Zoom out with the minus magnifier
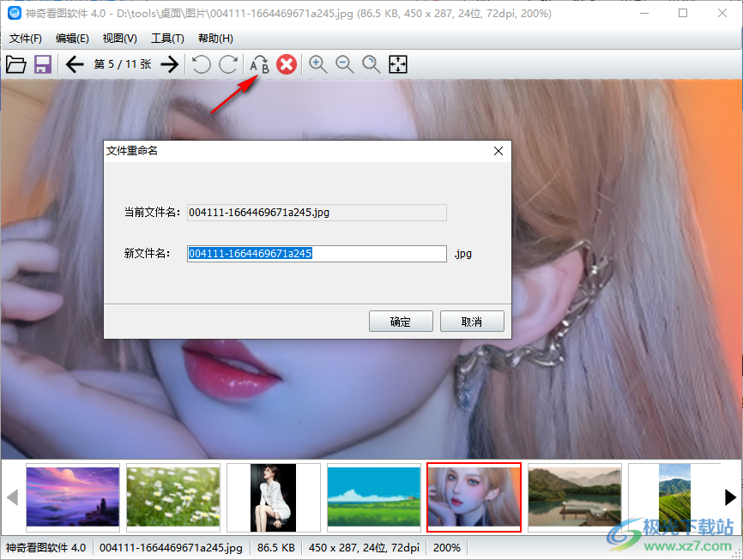Screen dimensions: 743x560 pos(345,64)
